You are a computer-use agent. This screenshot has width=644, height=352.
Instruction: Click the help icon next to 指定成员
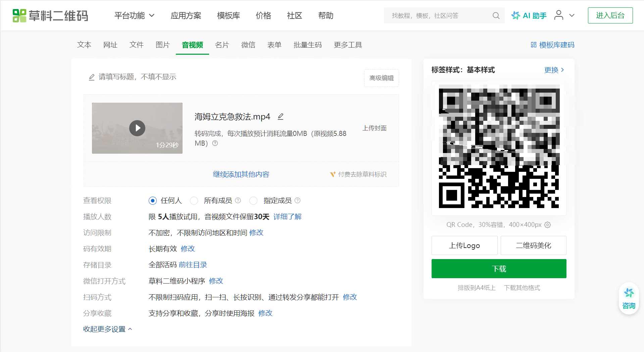pyautogui.click(x=297, y=200)
